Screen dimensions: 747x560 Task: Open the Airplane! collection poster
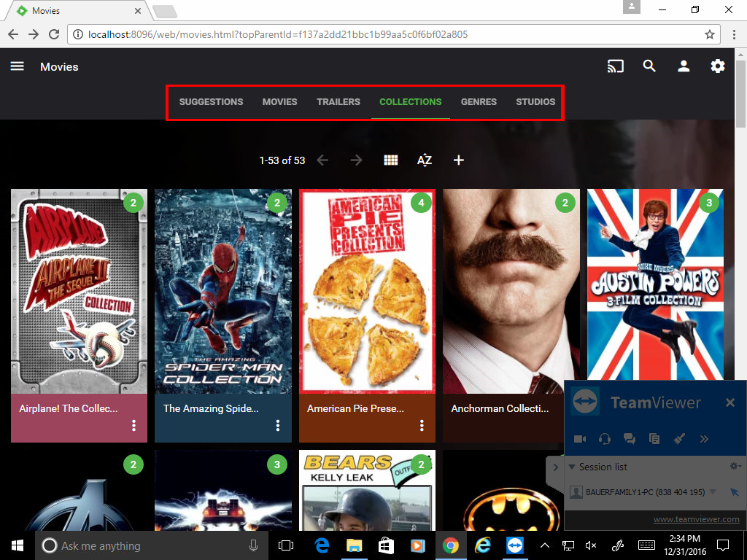(x=79, y=291)
